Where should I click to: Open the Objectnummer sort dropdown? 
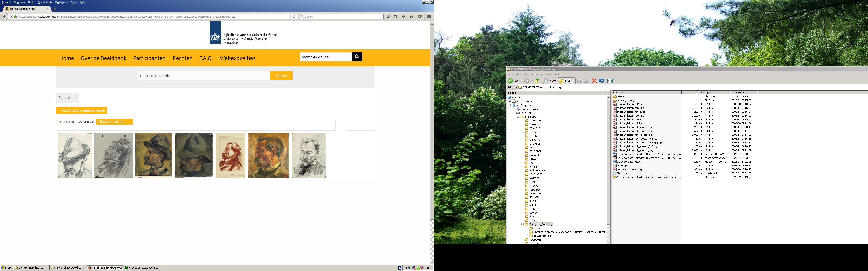coord(114,122)
